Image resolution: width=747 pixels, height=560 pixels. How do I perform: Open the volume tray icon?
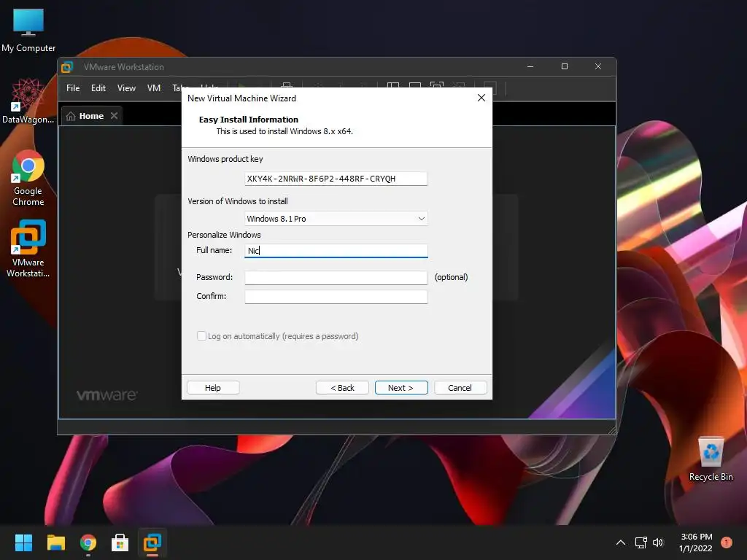(658, 542)
